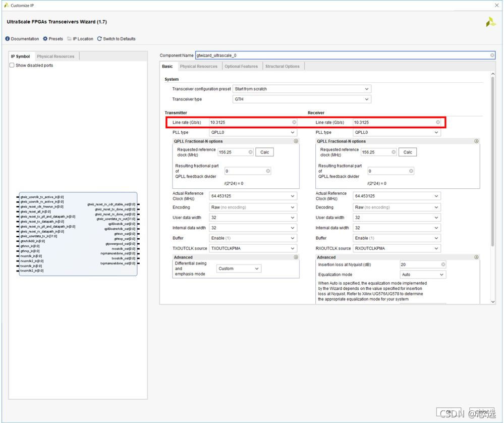This screenshot has height=423, width=504.
Task: Open receiver Decoding dropdown
Action: point(397,207)
